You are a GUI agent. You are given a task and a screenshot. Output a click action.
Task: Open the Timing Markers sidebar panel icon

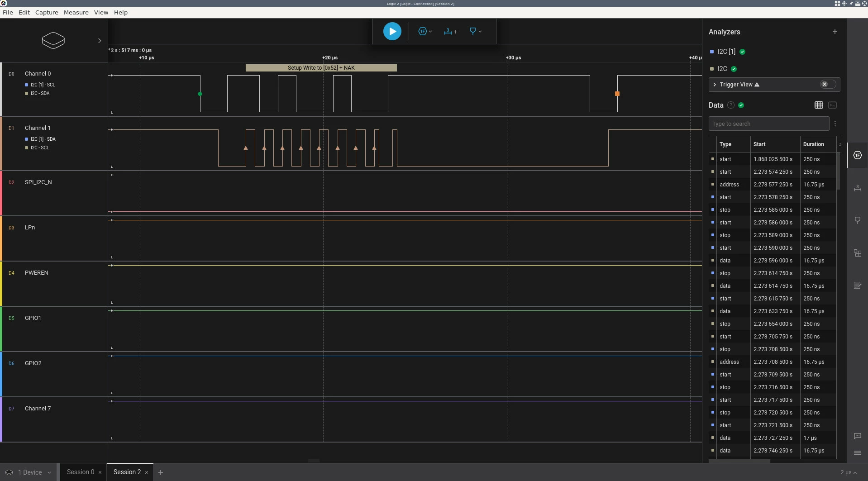(857, 220)
